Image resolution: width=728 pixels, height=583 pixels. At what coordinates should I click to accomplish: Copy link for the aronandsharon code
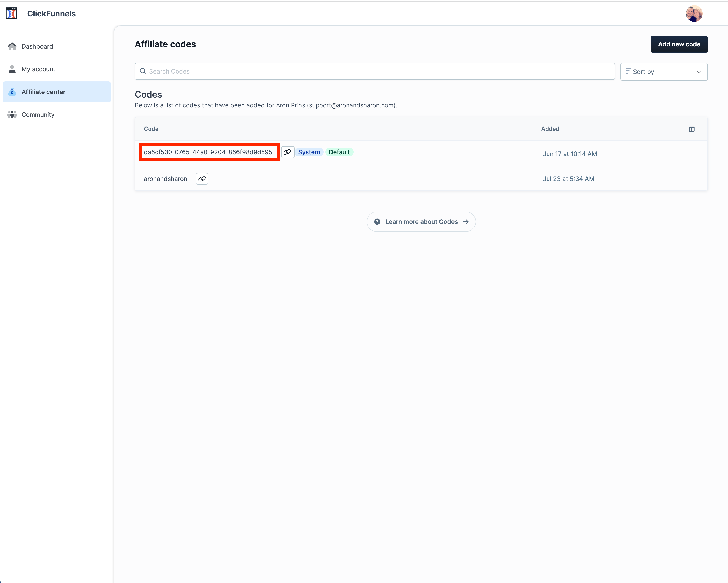202,179
